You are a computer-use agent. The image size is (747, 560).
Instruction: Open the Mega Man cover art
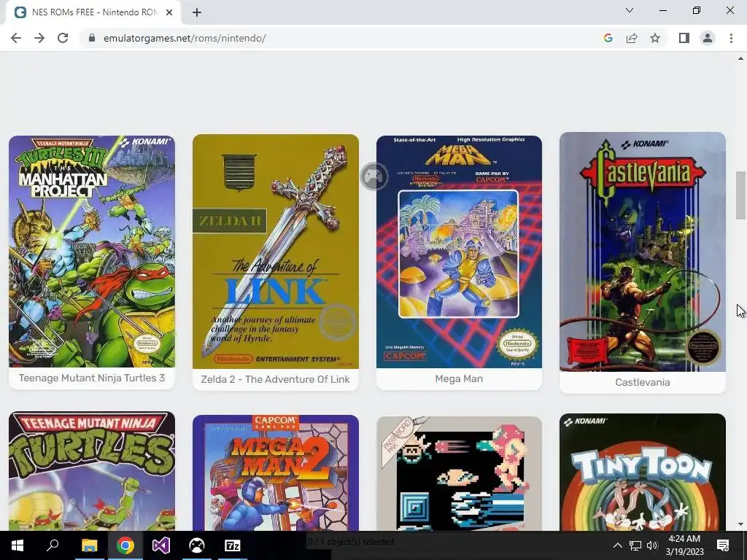pyautogui.click(x=460, y=252)
